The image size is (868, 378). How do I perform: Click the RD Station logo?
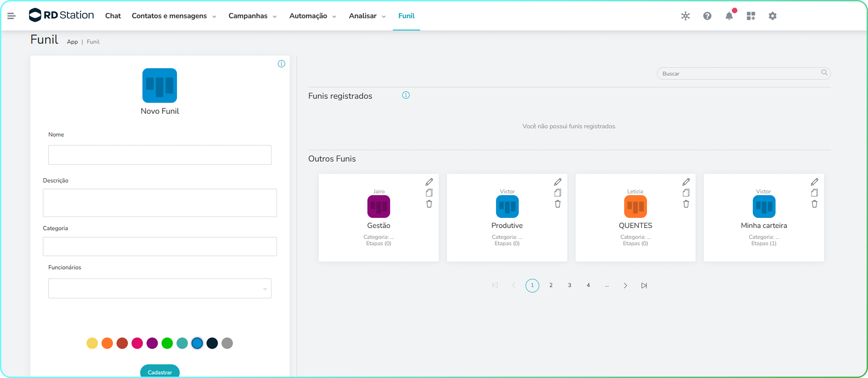point(61,15)
